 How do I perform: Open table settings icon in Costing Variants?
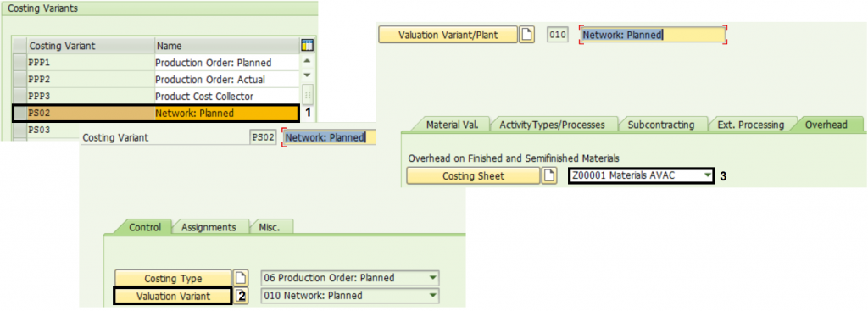(306, 46)
